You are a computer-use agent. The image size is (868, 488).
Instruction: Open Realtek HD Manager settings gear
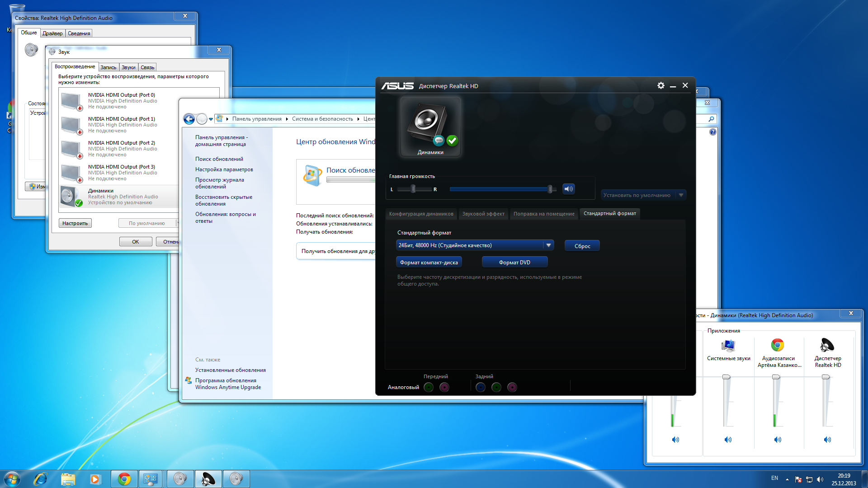(660, 85)
